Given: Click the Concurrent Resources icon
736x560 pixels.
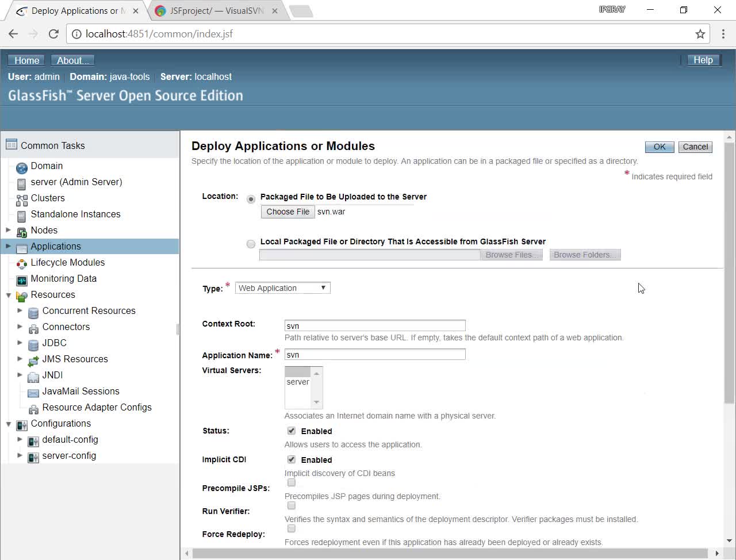Looking at the screenshot, I should coord(33,313).
